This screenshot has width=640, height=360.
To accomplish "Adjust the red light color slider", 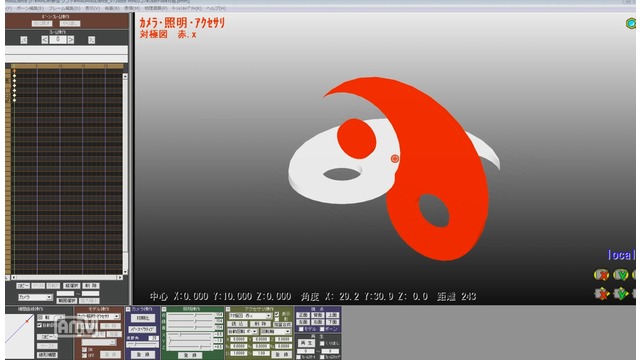I will click(190, 315).
